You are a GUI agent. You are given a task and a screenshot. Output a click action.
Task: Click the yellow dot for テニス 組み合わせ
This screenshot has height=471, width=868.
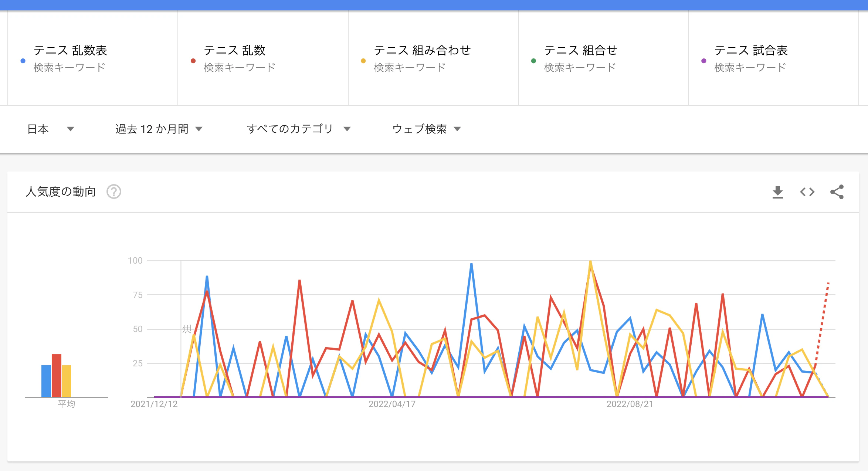coord(363,61)
